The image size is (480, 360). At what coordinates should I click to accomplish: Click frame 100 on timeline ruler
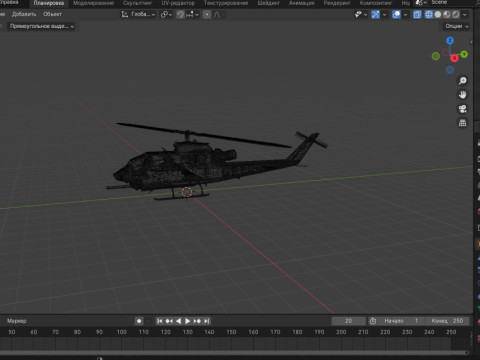click(122, 332)
